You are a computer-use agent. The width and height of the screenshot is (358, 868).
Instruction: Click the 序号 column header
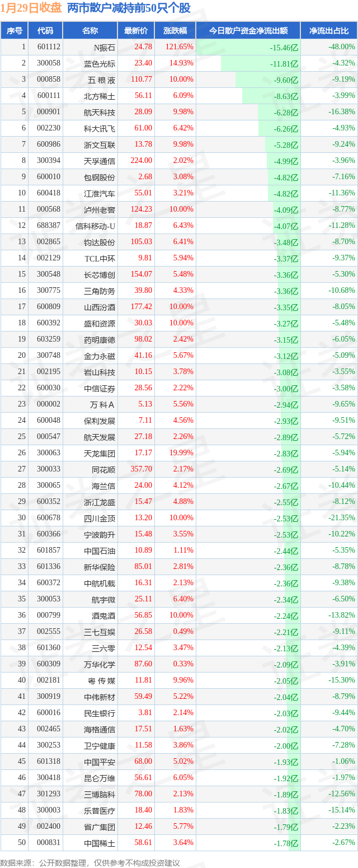(x=14, y=31)
